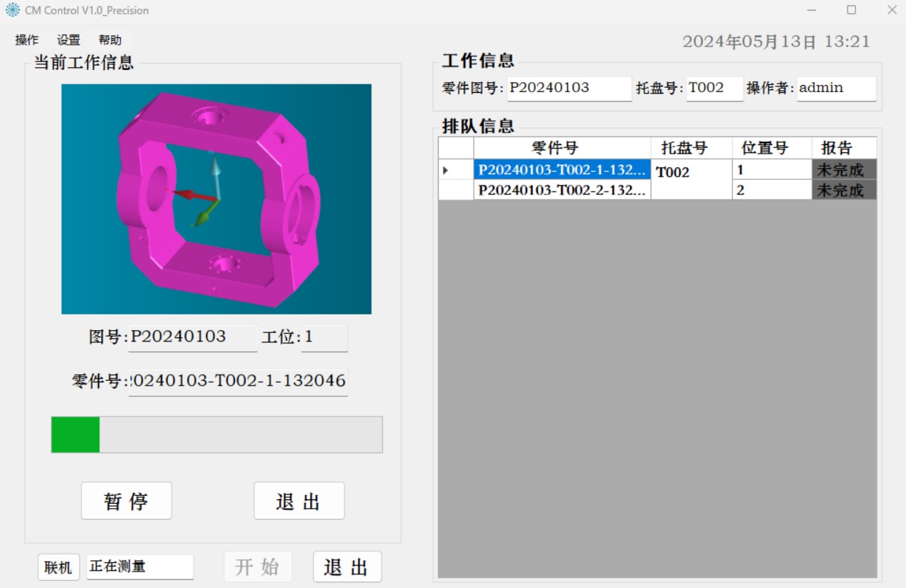906x588 pixels.
Task: Click the 操作者 field showing admin
Action: (837, 89)
